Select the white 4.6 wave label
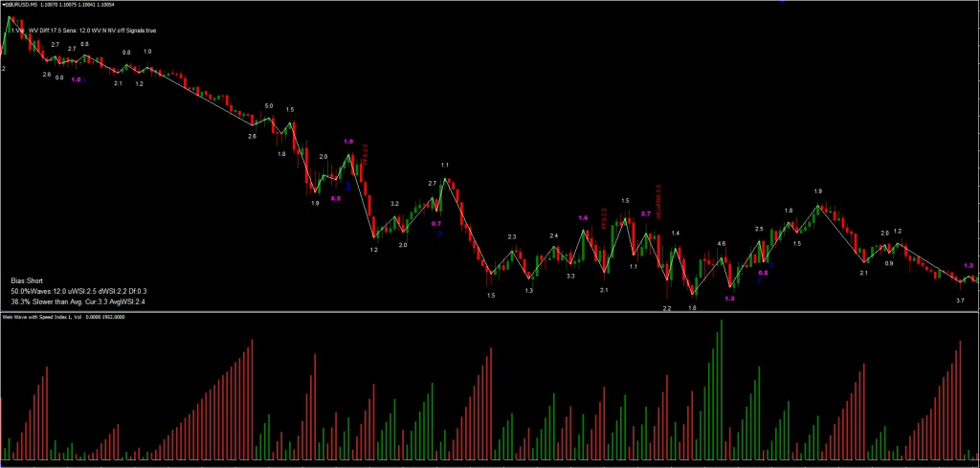Image resolution: width=980 pixels, height=468 pixels. 722,243
